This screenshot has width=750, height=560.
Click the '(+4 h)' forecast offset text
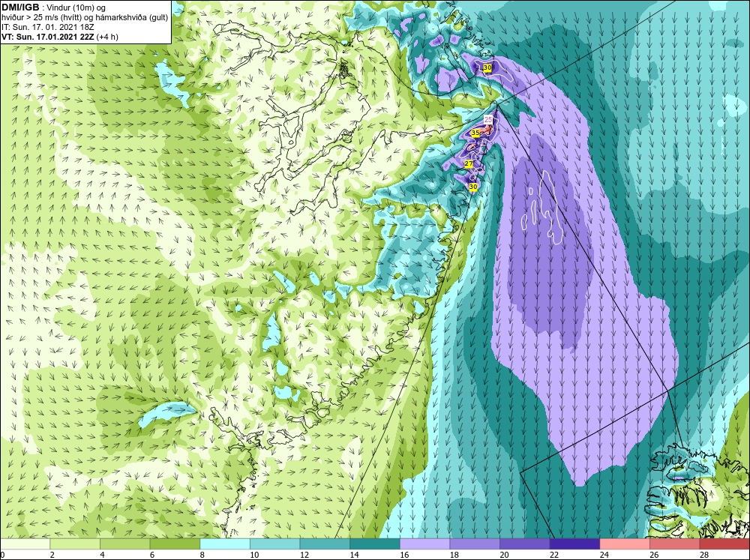[107, 37]
